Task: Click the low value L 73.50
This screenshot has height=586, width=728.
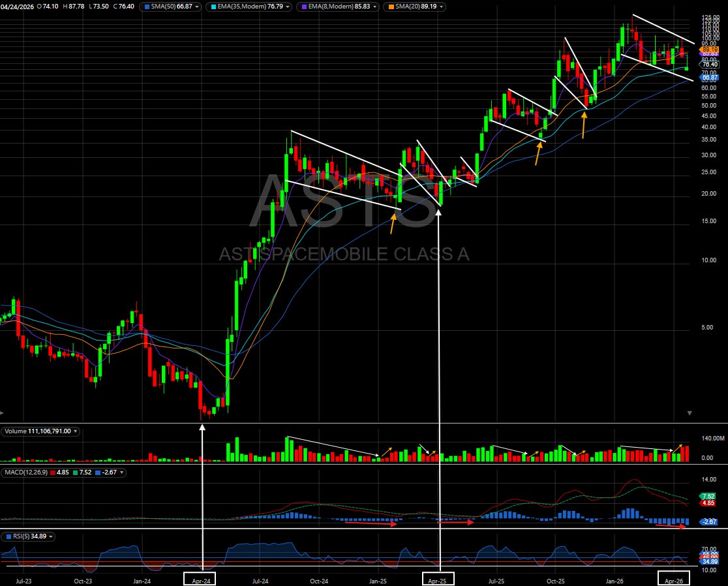Action: pyautogui.click(x=99, y=7)
